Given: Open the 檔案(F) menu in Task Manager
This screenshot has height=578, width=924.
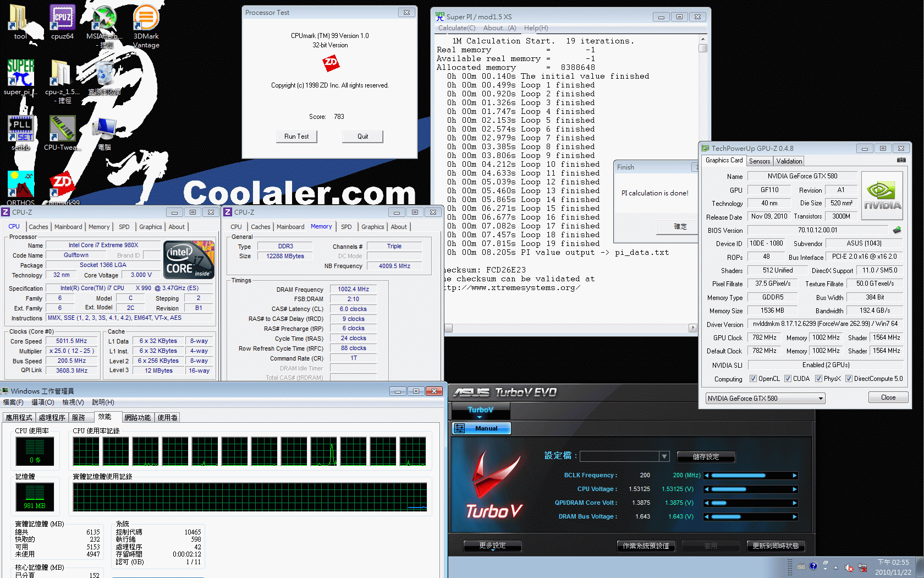Looking at the screenshot, I should point(13,402).
